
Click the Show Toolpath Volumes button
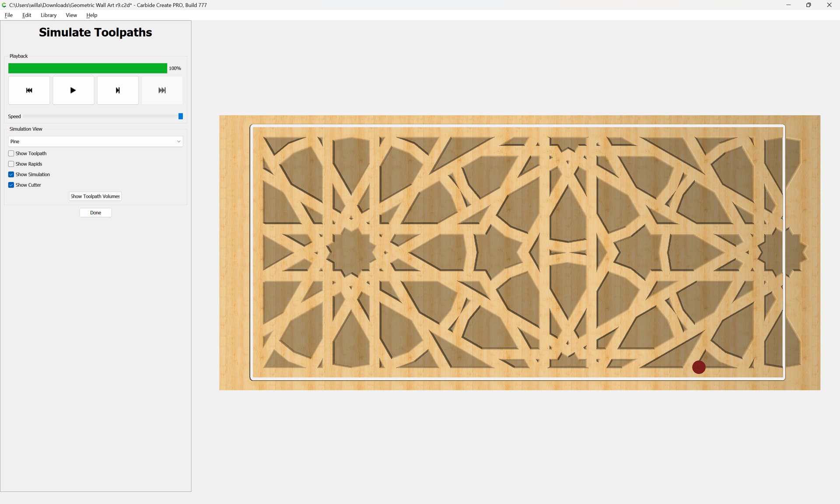[x=95, y=196]
